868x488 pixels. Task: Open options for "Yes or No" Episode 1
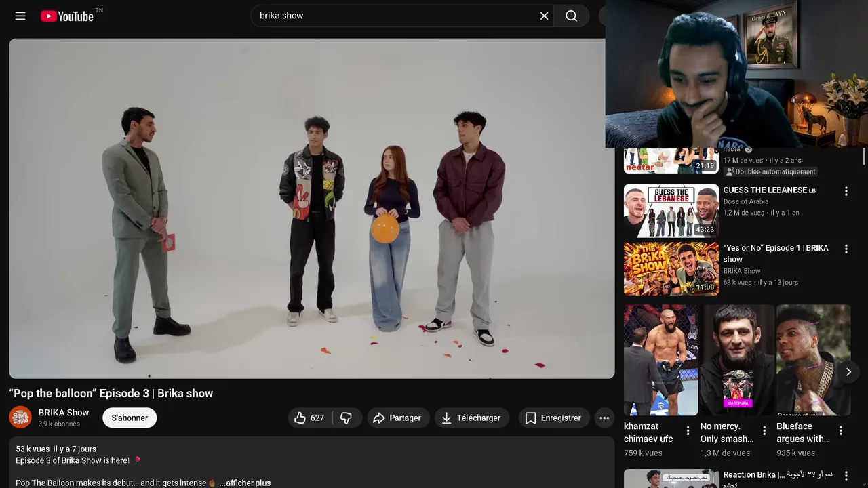click(846, 249)
